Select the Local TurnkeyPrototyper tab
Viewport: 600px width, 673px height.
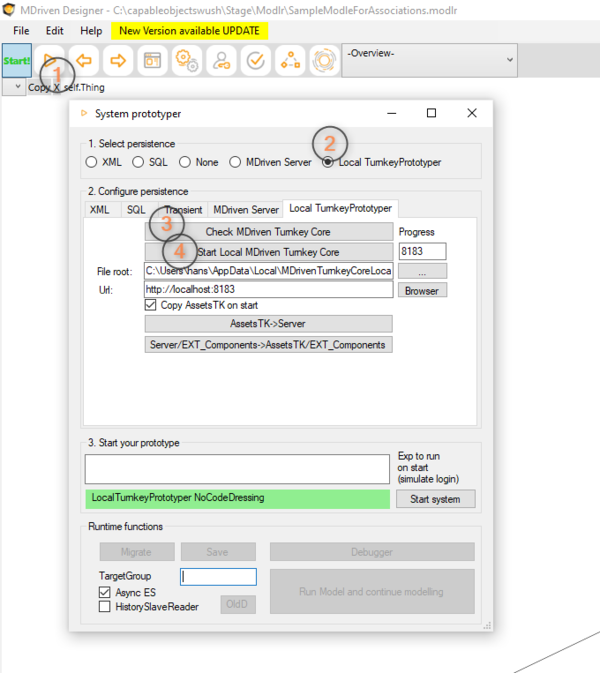point(340,208)
